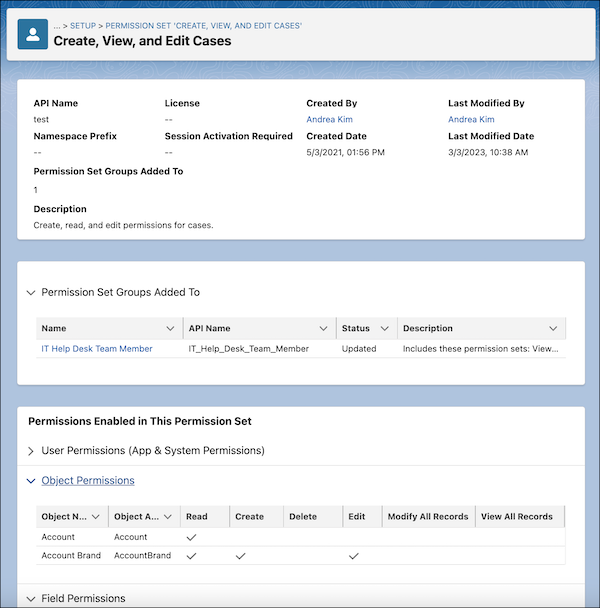Click the permission set user icon
600x608 pixels.
point(33,34)
